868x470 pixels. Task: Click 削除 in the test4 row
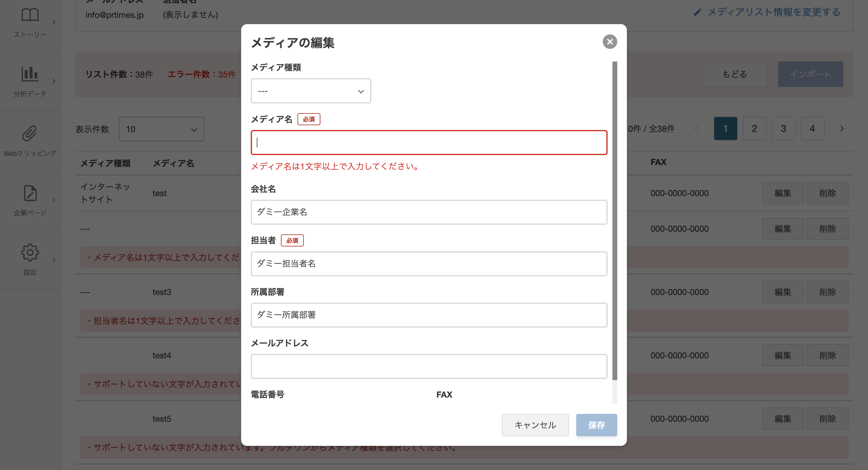[x=827, y=355]
